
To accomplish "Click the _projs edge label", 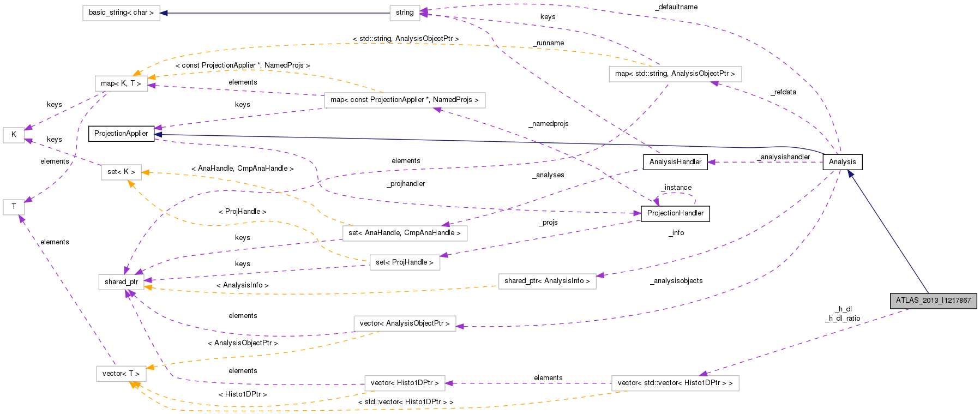I will (548, 223).
